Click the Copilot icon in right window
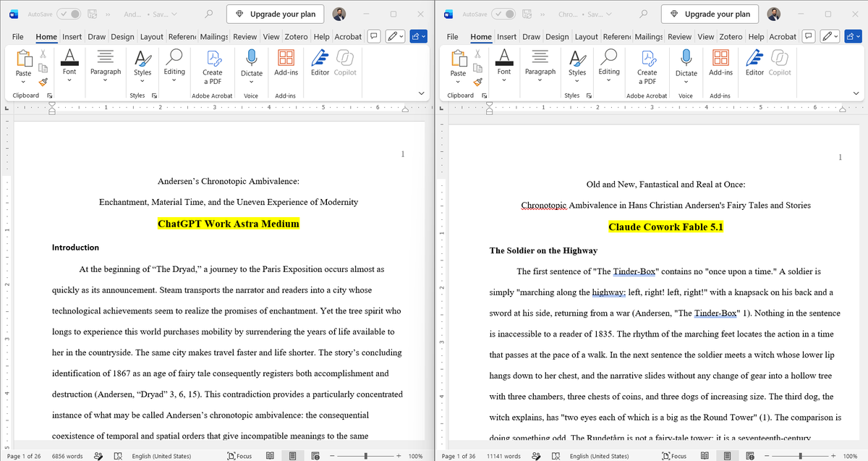Viewport: 868px width, 461px height. click(780, 63)
